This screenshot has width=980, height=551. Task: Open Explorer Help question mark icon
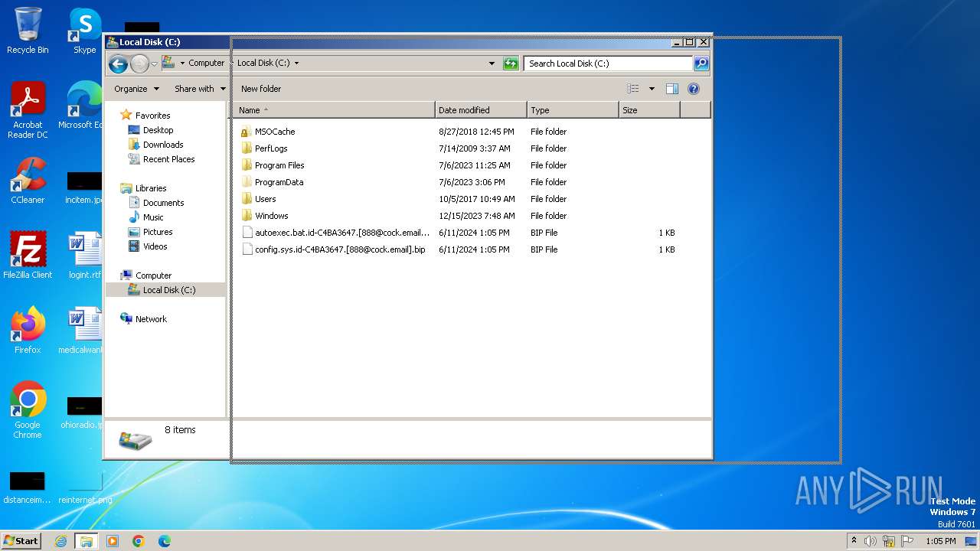pyautogui.click(x=694, y=89)
